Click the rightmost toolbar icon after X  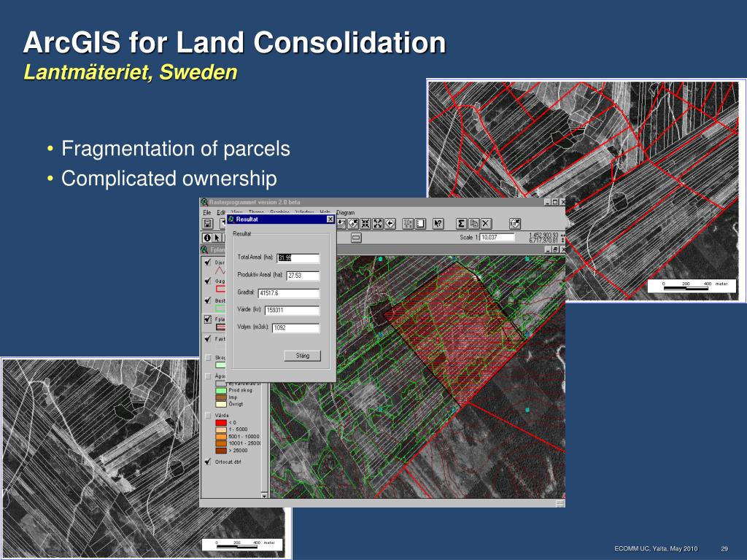515,223
